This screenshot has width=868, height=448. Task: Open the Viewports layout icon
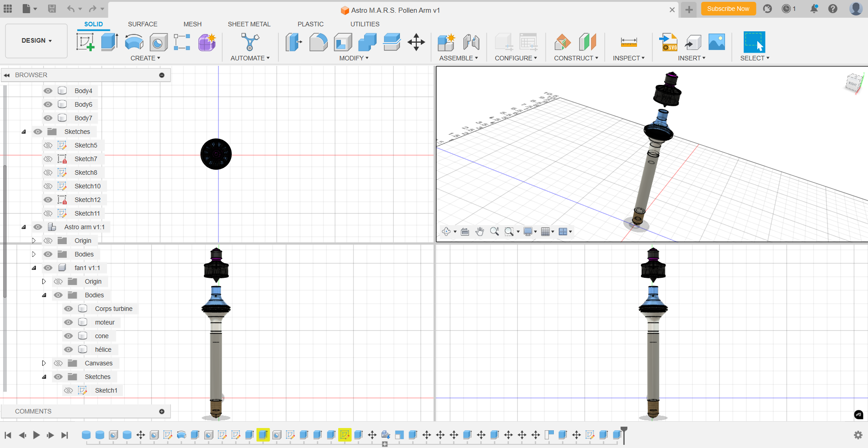point(563,231)
